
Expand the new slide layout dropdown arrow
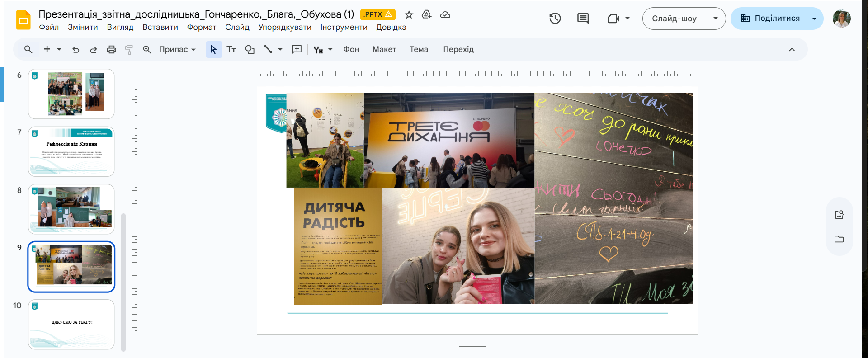coord(59,49)
